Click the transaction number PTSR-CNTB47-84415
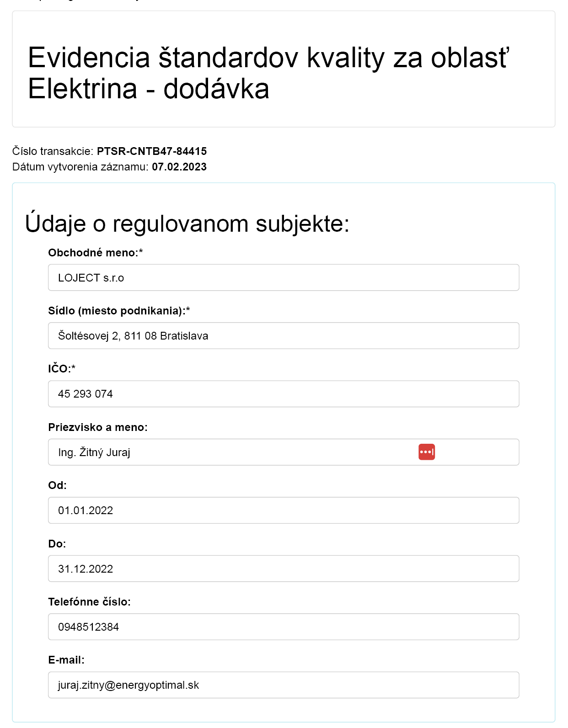The width and height of the screenshot is (568, 728). pyautogui.click(x=152, y=151)
